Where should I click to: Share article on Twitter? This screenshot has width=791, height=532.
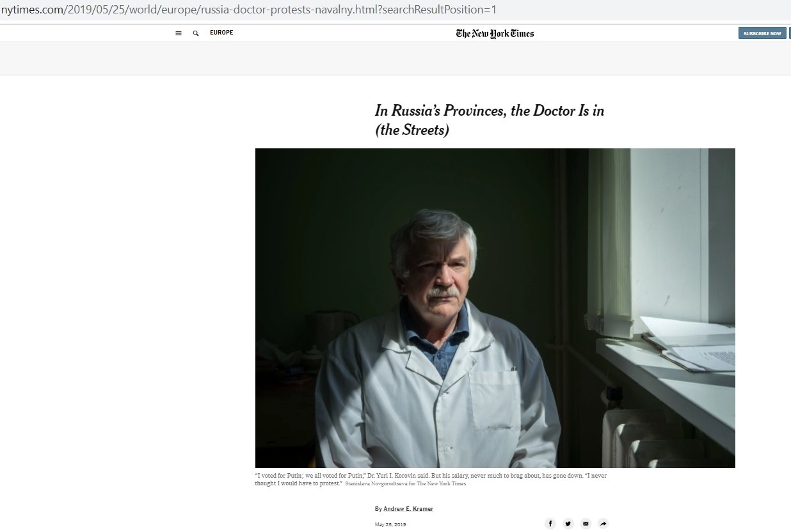coord(568,524)
